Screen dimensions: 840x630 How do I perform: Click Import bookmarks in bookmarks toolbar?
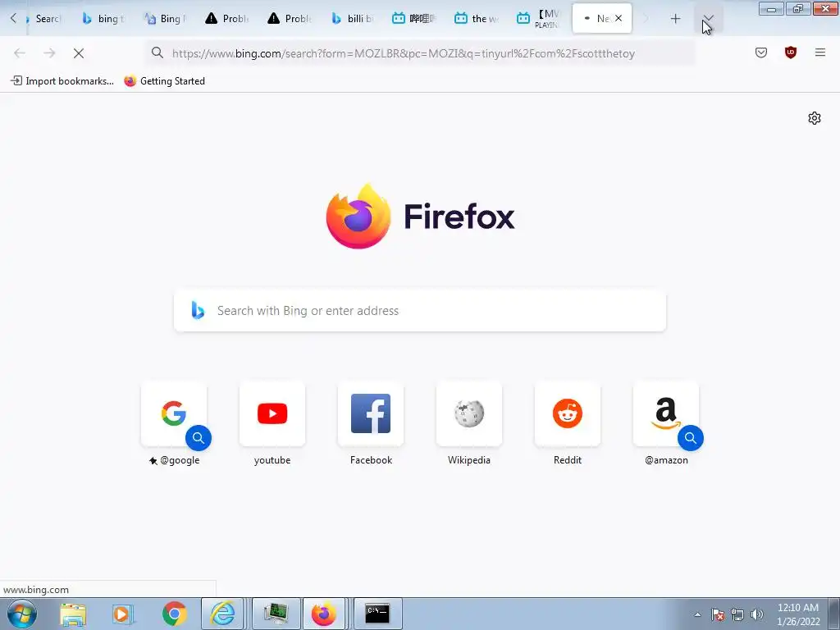[x=62, y=81]
